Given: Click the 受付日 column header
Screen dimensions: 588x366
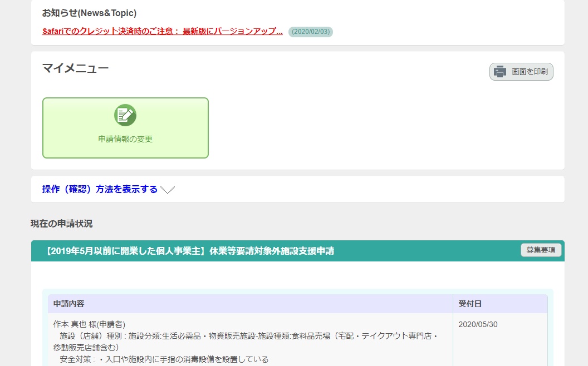Looking at the screenshot, I should click(500, 304).
